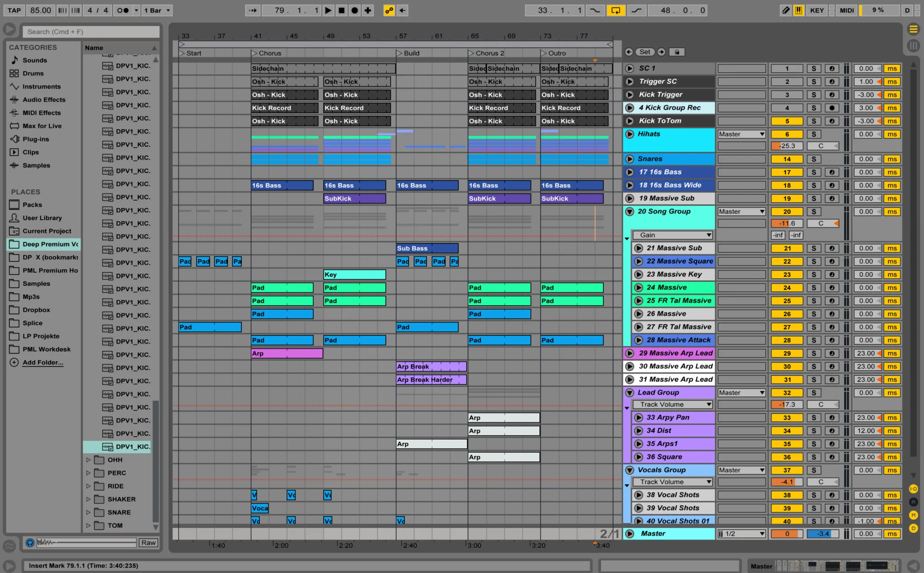Select the Audio Effects category
924x573 pixels.
pos(44,99)
